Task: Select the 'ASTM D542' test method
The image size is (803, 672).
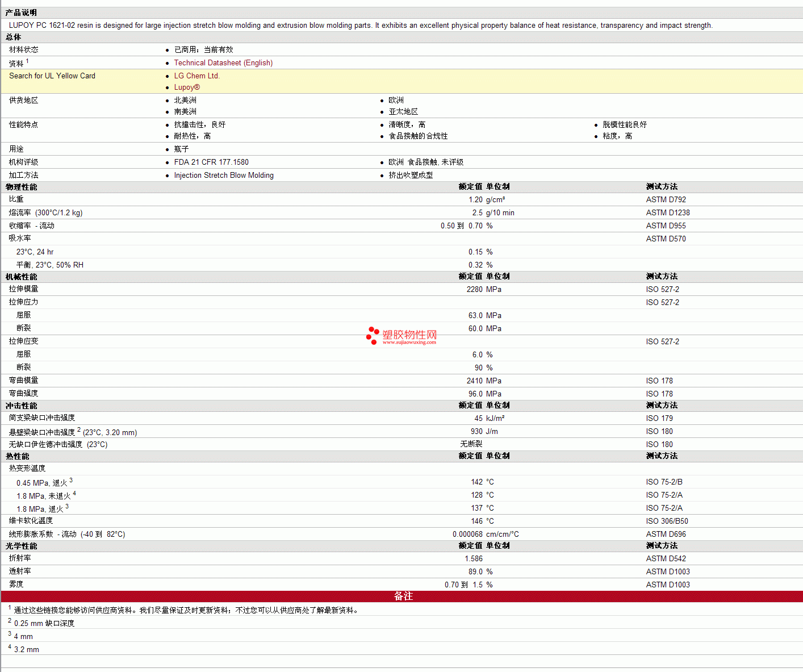Action: click(666, 559)
